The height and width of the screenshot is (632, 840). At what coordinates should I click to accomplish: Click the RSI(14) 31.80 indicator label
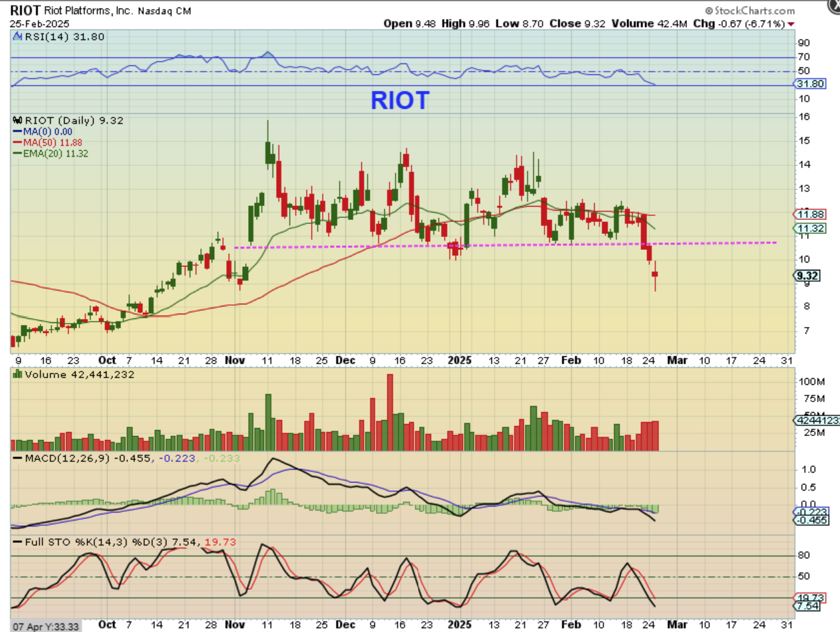[63, 37]
